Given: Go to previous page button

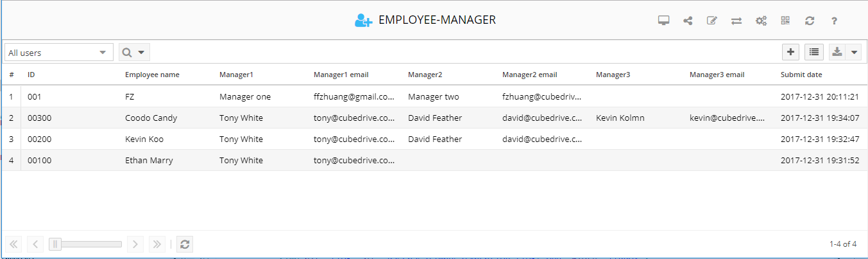Looking at the screenshot, I should pos(35,244).
